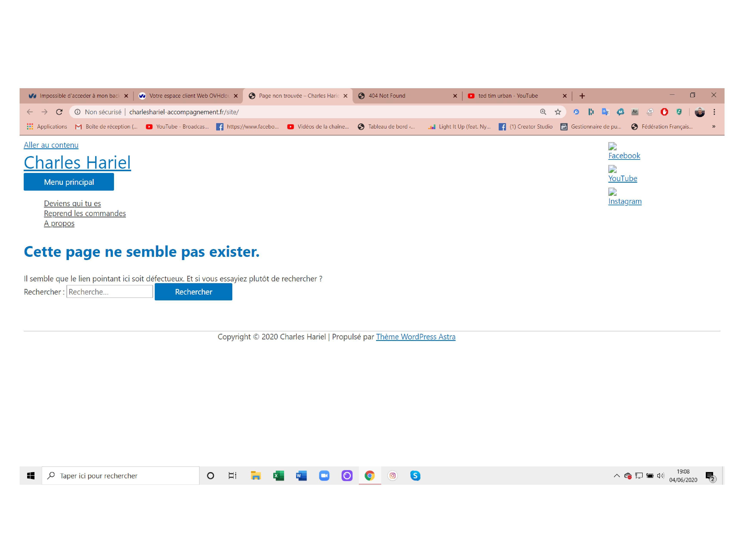
Task: Click the red AdBlock hand extension
Action: click(x=664, y=112)
